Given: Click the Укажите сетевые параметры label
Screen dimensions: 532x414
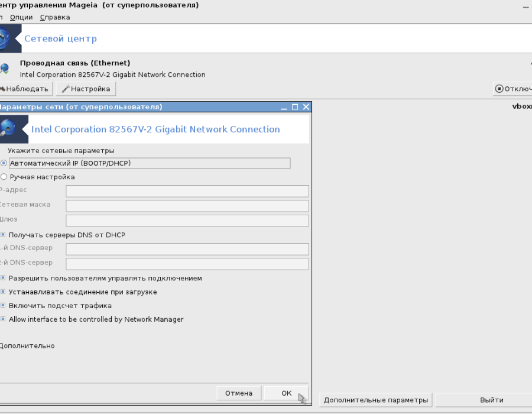Looking at the screenshot, I should pos(61,151).
